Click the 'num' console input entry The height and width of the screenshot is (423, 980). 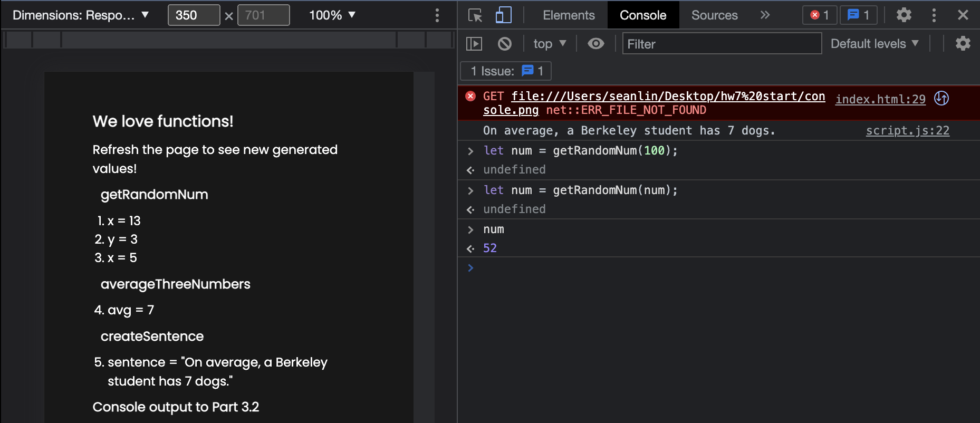coord(494,229)
